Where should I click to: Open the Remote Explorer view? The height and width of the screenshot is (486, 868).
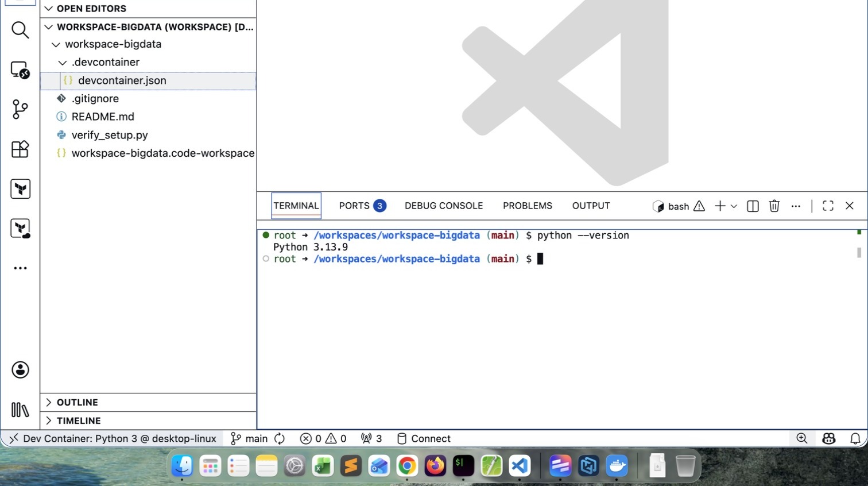[20, 70]
